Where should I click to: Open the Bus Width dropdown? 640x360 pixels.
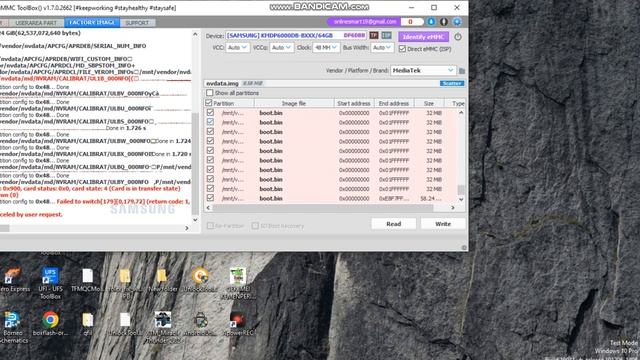[x=382, y=48]
